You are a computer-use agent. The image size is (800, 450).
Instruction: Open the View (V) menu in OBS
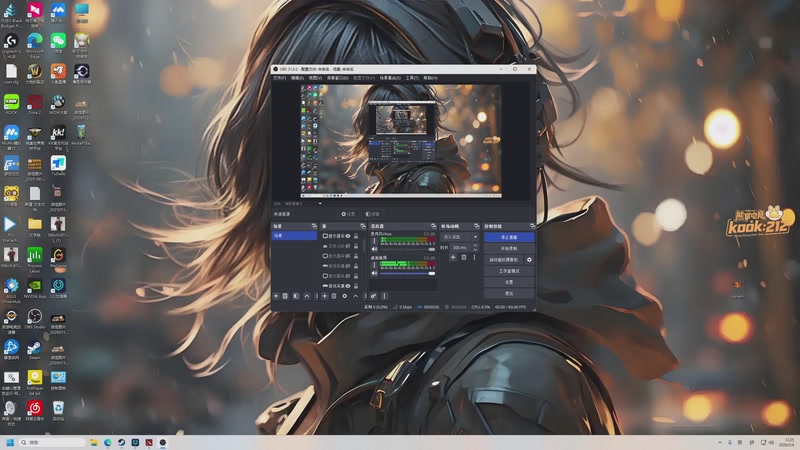point(315,78)
